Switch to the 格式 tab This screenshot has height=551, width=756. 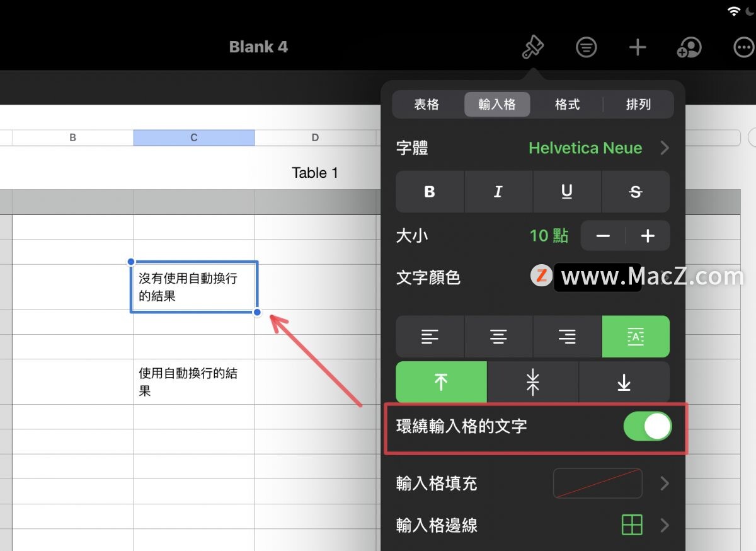(x=567, y=105)
